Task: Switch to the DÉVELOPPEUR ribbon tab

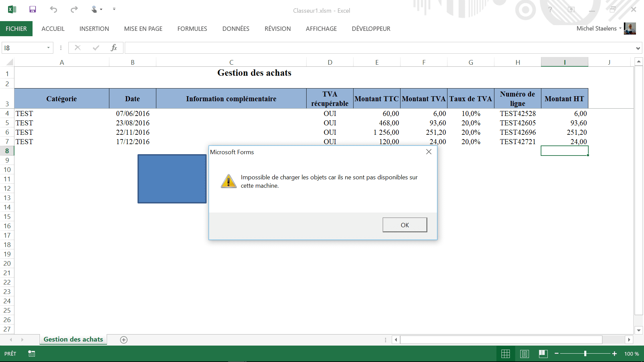Action: click(371, 29)
